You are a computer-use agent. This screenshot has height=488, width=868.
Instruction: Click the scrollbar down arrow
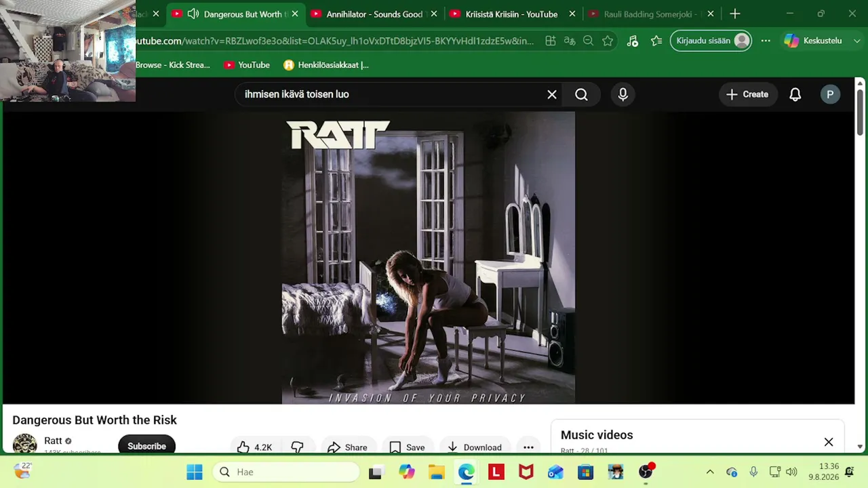tap(860, 447)
